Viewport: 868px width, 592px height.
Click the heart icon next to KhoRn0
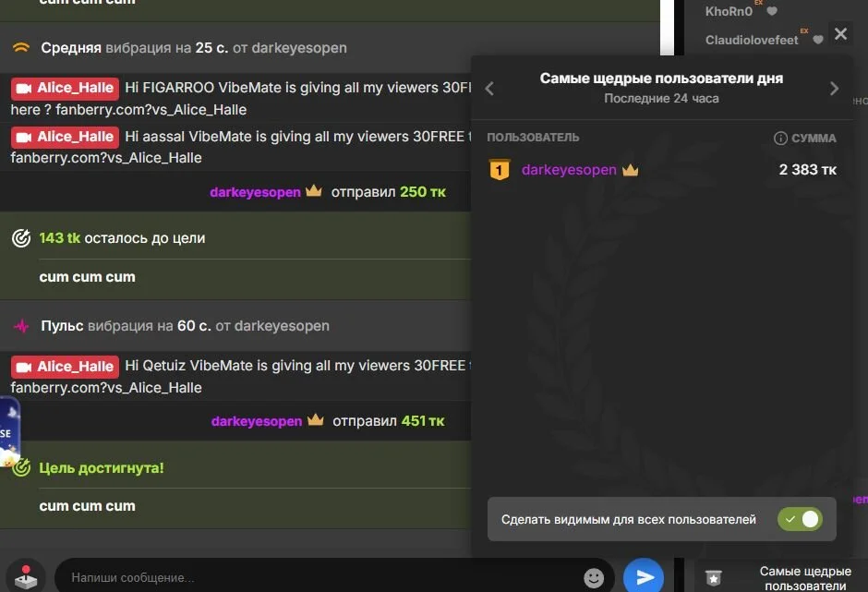[x=772, y=12]
